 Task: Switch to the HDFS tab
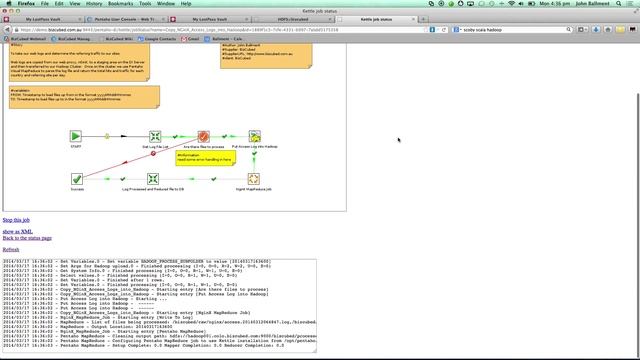point(293,19)
